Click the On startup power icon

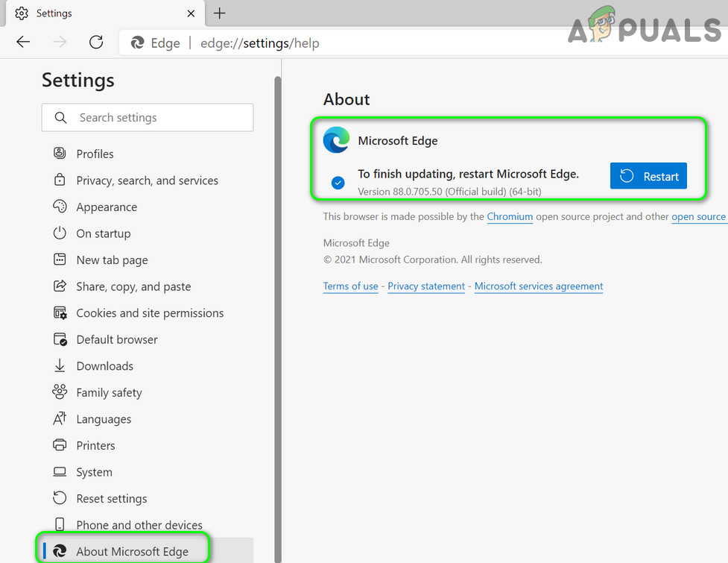60,233
